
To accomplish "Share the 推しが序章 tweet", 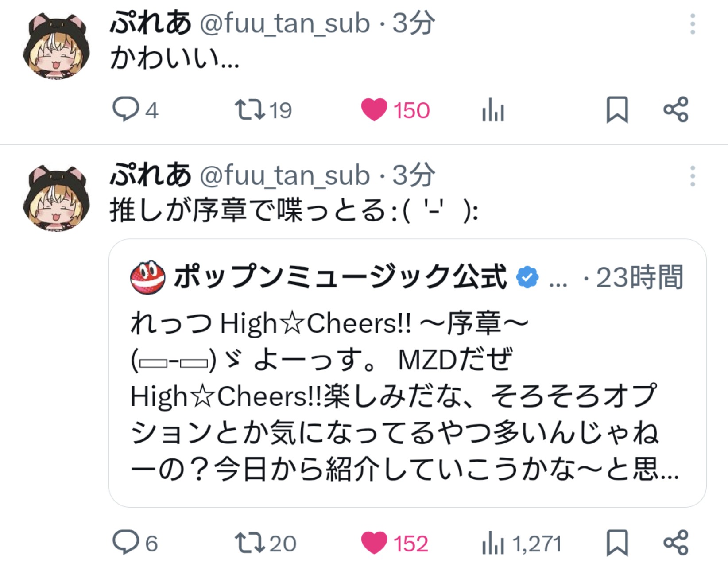I will coord(676,542).
